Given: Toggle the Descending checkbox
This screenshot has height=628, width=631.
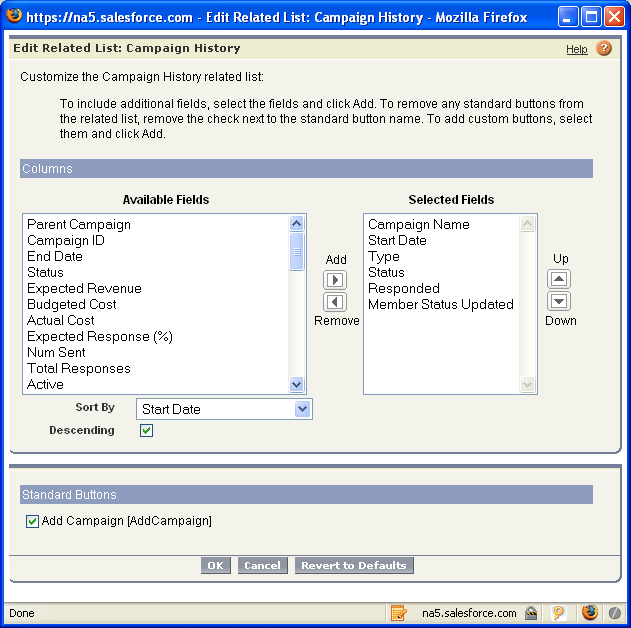Looking at the screenshot, I should point(146,430).
